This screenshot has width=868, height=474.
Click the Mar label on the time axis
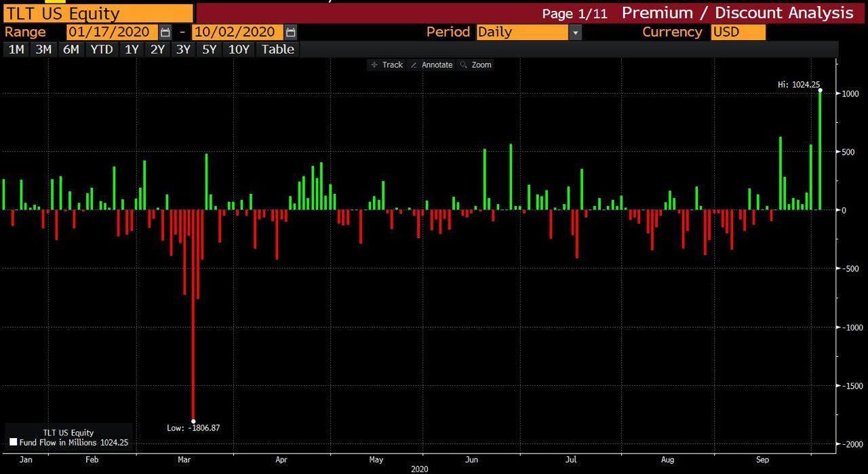click(184, 460)
